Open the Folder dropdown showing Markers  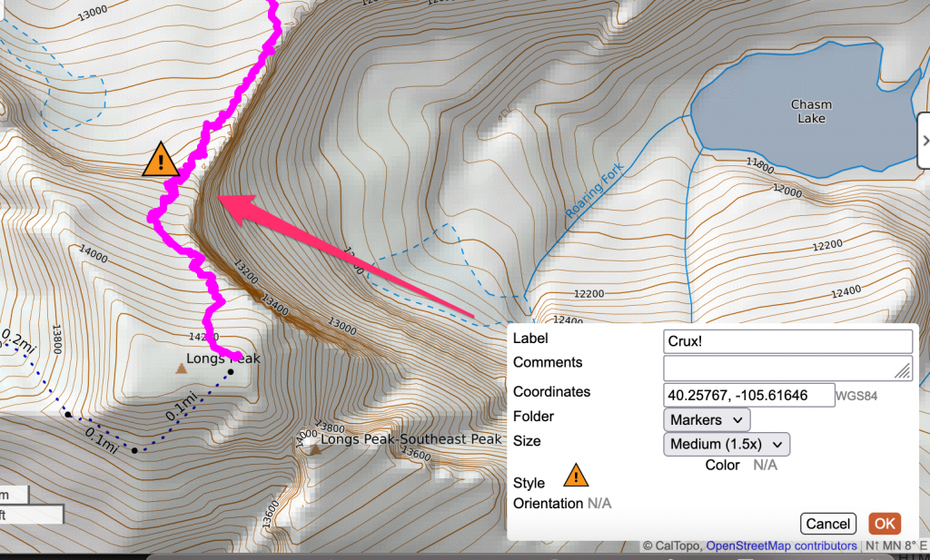[707, 419]
